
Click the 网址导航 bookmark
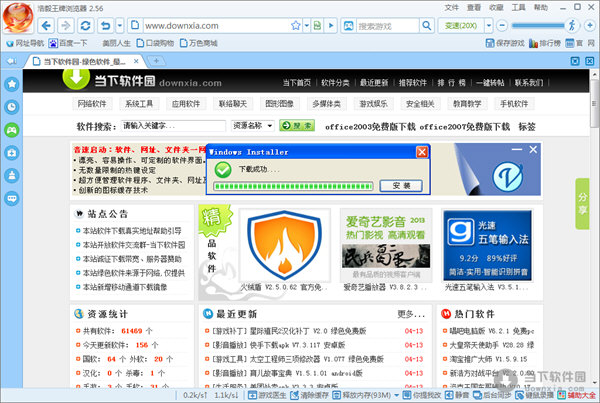25,43
